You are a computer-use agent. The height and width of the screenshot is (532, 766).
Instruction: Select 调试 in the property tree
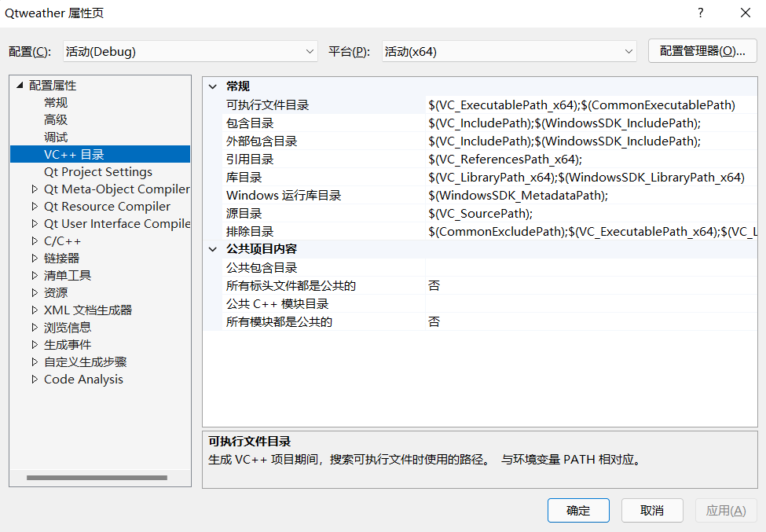click(56, 138)
